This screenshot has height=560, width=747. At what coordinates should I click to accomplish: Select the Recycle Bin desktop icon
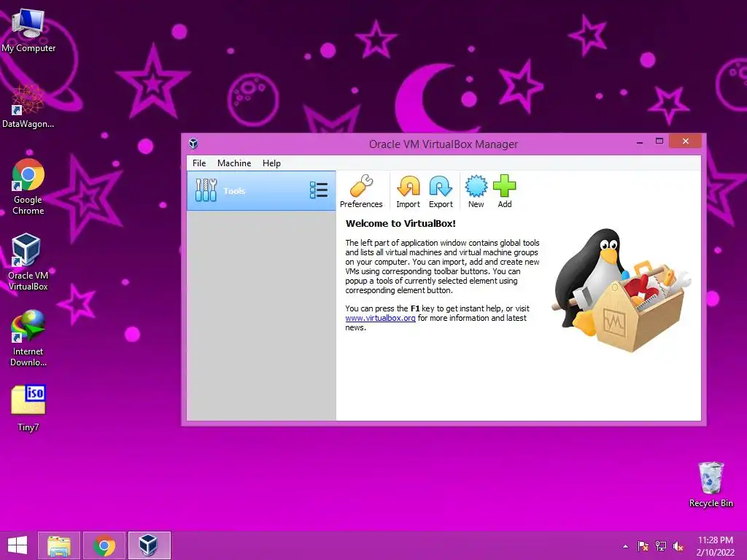pyautogui.click(x=711, y=484)
